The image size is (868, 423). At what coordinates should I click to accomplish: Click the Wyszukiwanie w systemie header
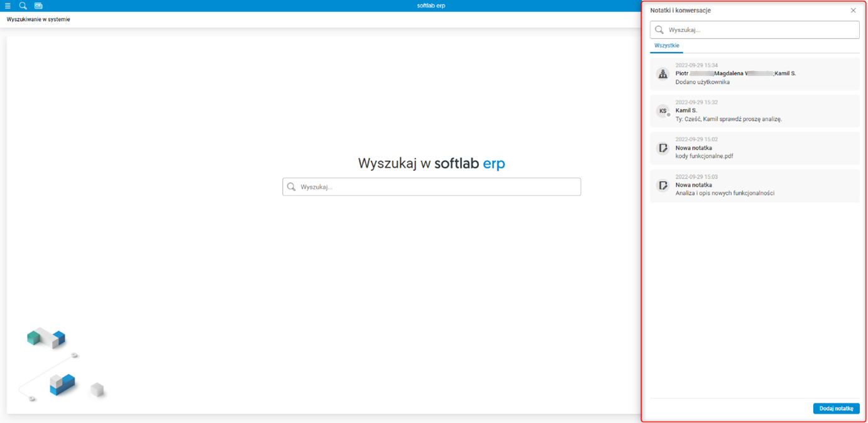38,19
